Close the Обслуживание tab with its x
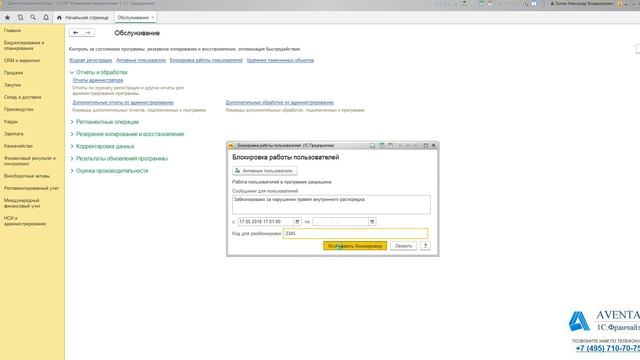The width and height of the screenshot is (640, 360). (153, 18)
